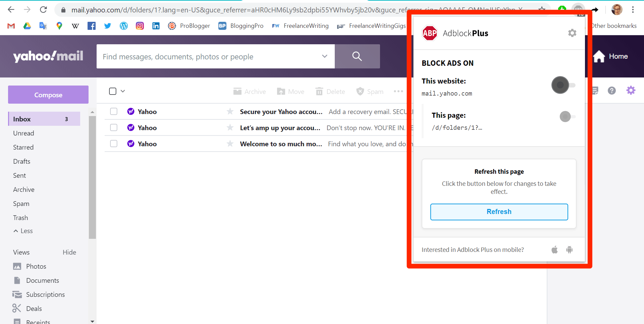Open Google Maps bookmark icon

(x=59, y=26)
